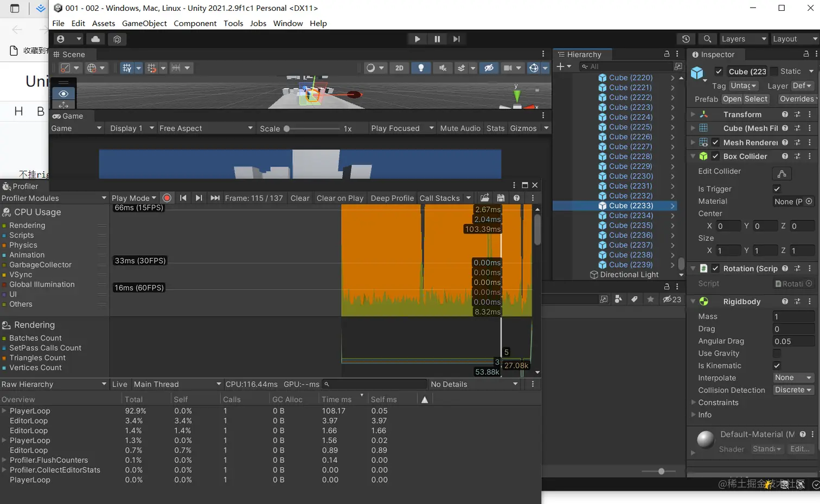This screenshot has width=820, height=504.
Task: Enable the Use Gravity checkbox
Action: pyautogui.click(x=777, y=353)
